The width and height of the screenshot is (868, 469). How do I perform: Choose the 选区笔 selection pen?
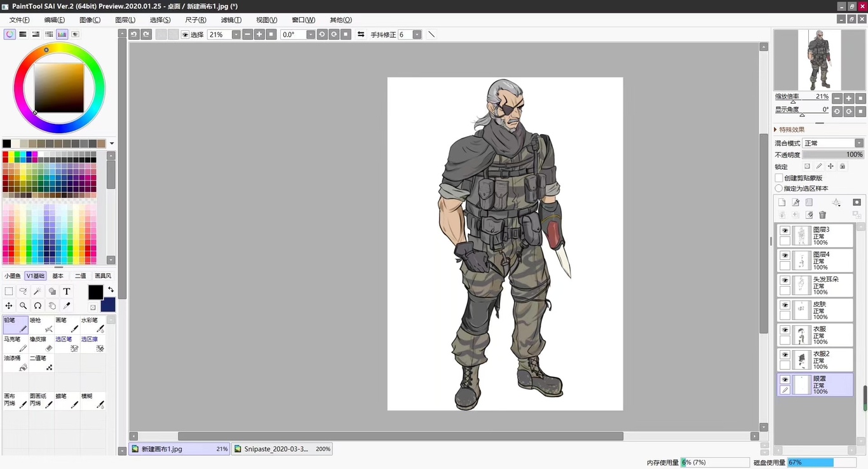[67, 344]
